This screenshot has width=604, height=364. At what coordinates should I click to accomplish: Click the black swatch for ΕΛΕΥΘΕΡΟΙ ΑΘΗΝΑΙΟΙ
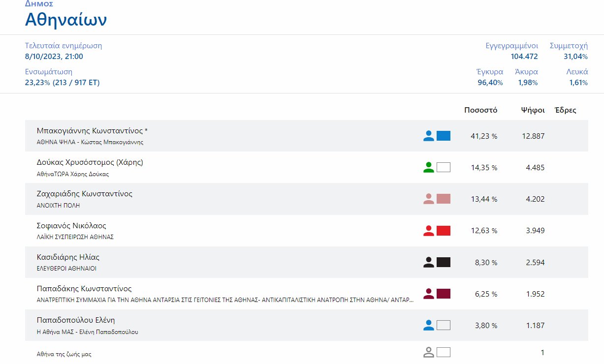pyautogui.click(x=444, y=262)
